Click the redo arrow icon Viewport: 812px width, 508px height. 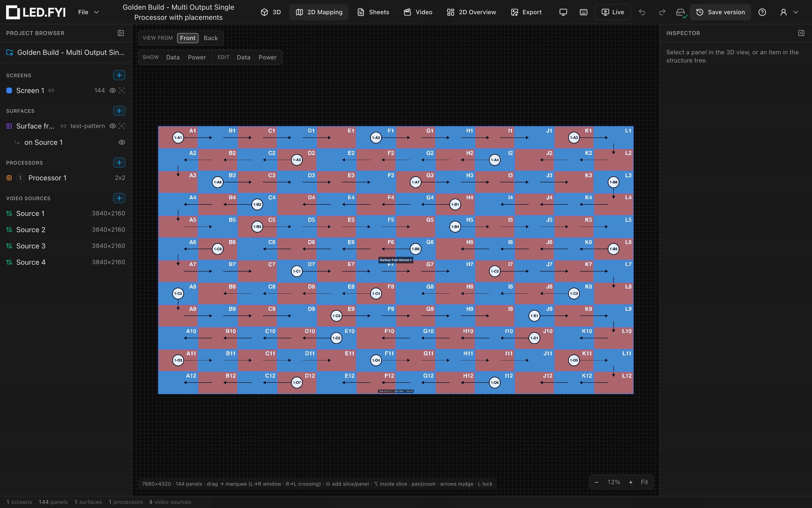point(662,12)
